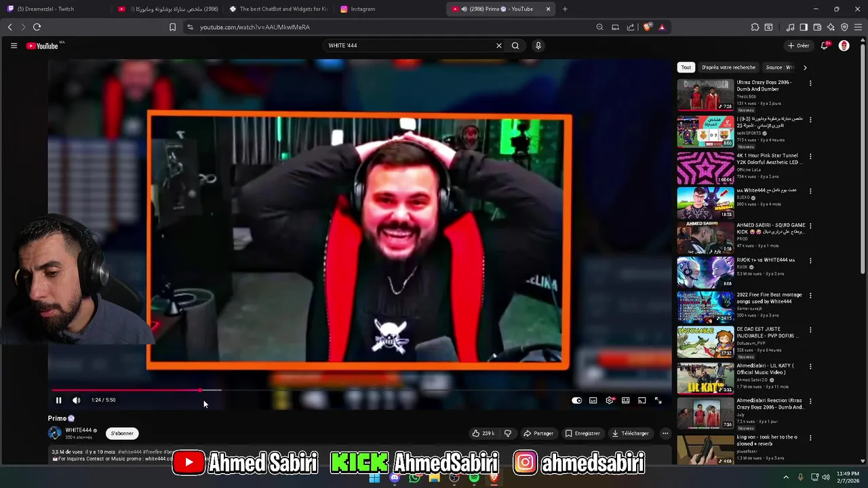Open the WHITE444 channel avatar
This screenshot has height=488, width=868.
point(54,433)
